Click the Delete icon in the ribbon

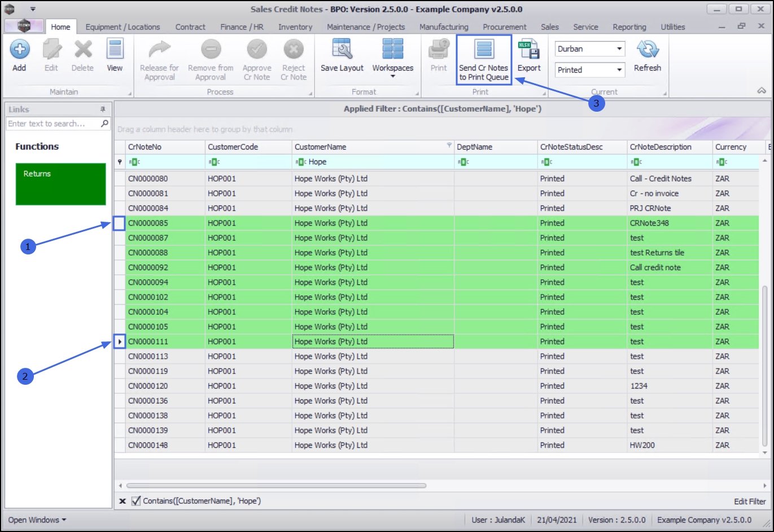(x=82, y=50)
